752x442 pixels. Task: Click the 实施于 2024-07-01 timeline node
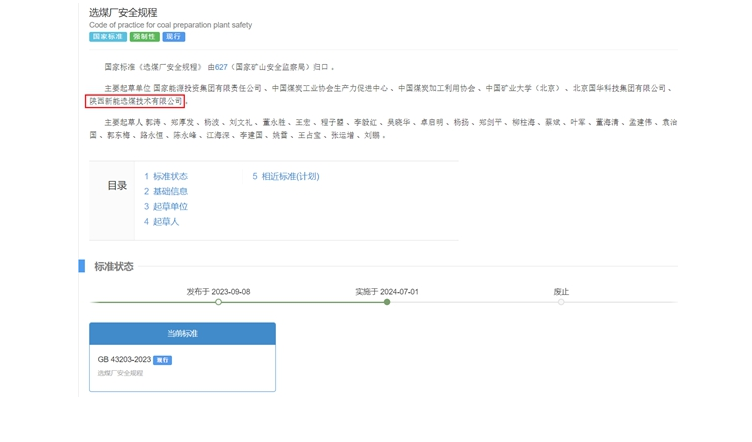(387, 302)
